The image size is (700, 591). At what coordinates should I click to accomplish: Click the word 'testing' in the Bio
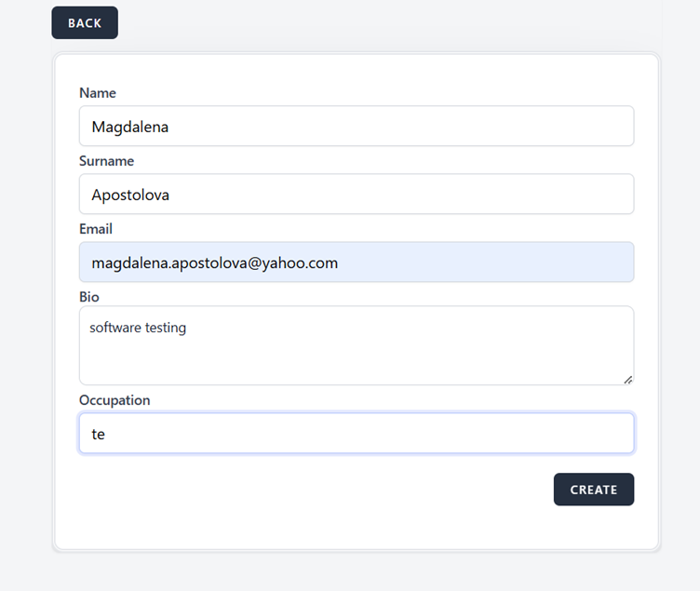coord(166,328)
